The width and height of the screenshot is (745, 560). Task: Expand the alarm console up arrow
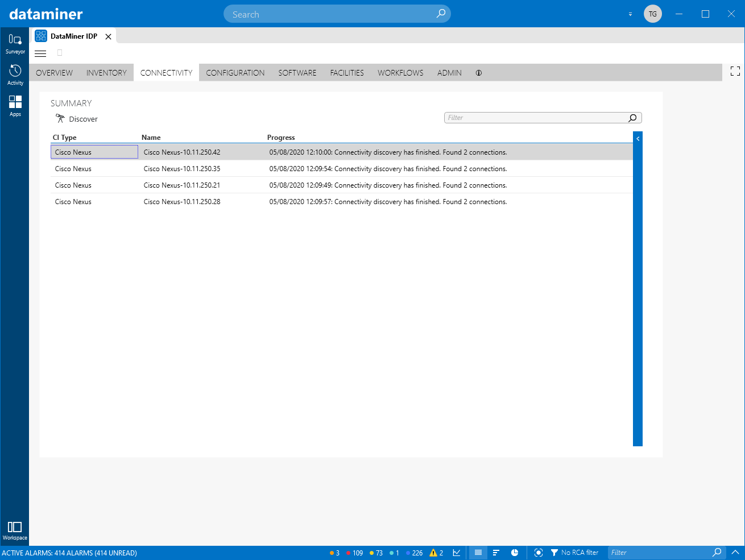(x=735, y=552)
